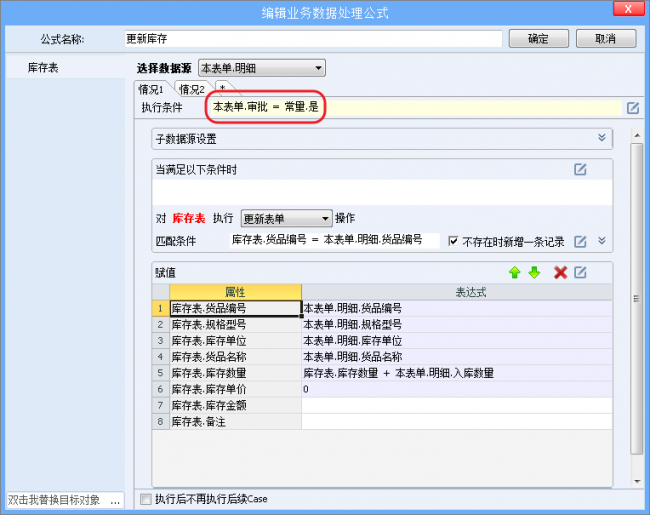Select cell 库存表.库存单位
Image resolution: width=650 pixels, height=515 pixels.
pyautogui.click(x=235, y=340)
